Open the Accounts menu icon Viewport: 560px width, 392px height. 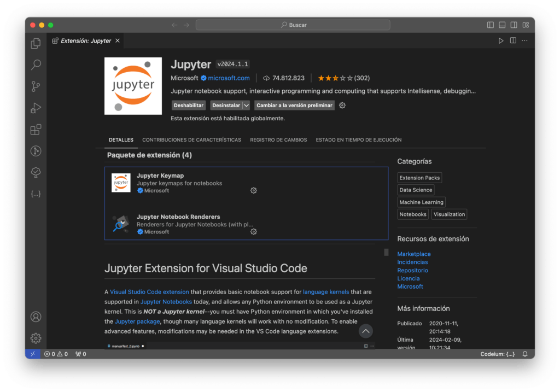point(36,317)
